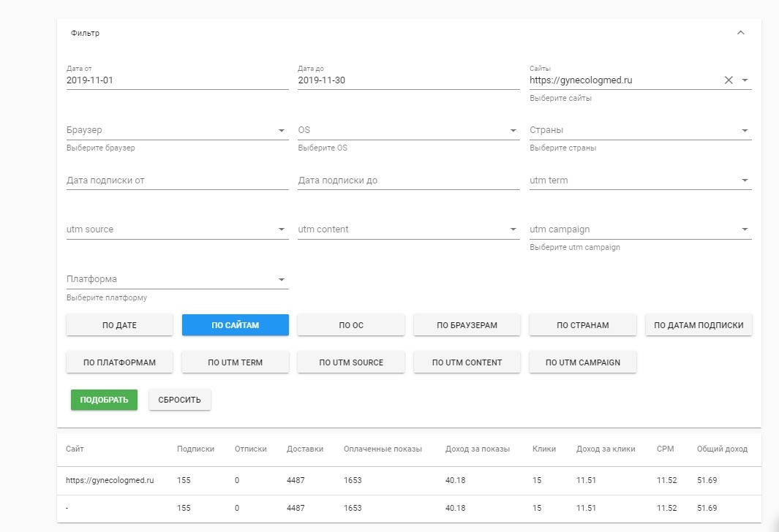Click the Дата подписки до field
The height and width of the screenshot is (532, 779).
408,180
